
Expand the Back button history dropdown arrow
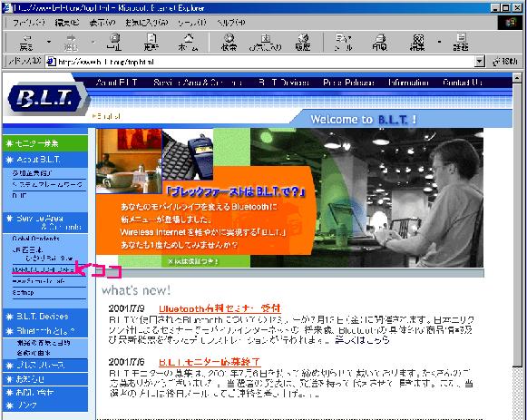49,42
